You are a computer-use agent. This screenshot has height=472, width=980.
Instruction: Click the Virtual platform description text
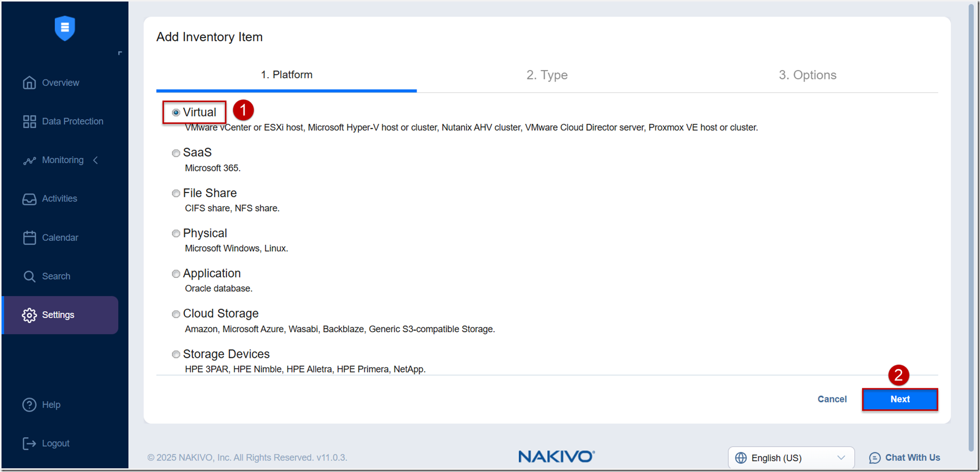[x=471, y=127]
